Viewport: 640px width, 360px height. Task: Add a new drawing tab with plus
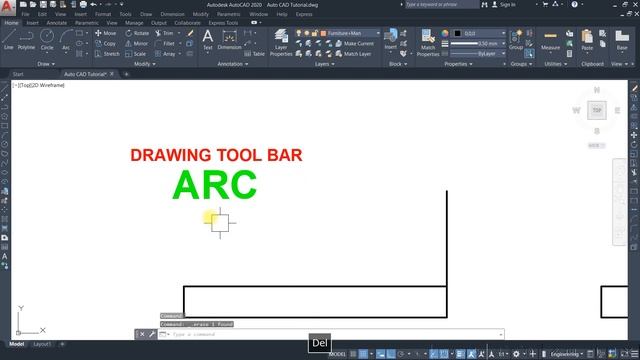pyautogui.click(x=126, y=74)
